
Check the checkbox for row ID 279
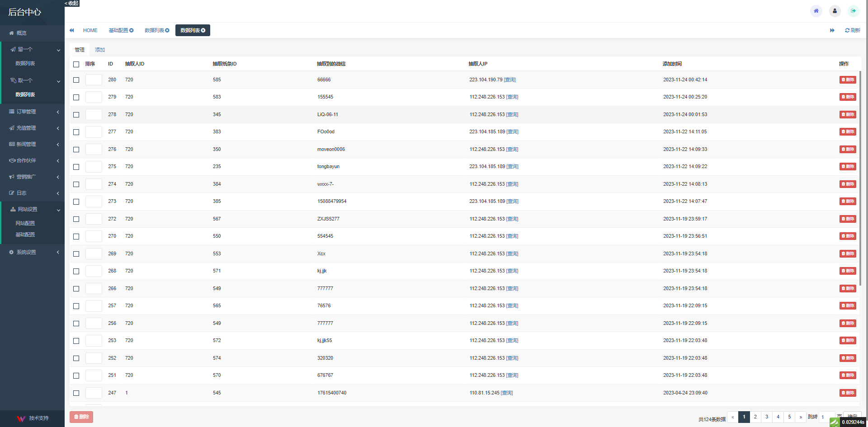pyautogui.click(x=76, y=97)
